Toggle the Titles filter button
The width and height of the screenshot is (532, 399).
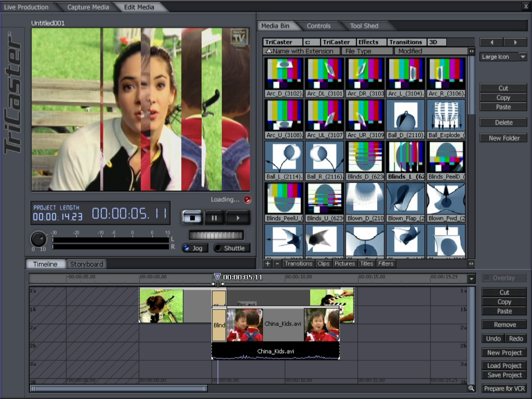coord(366,263)
